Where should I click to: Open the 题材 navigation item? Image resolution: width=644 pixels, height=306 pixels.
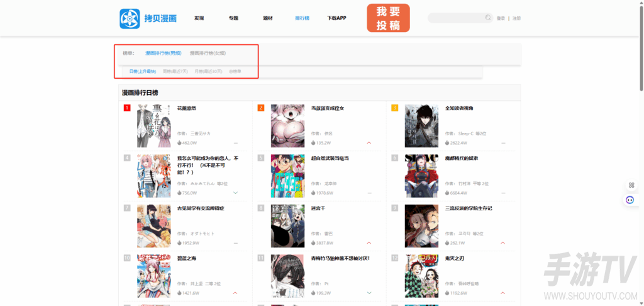(x=268, y=18)
